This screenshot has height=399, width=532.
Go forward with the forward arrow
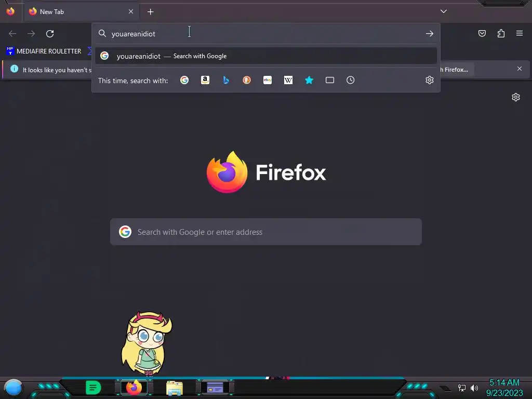(x=31, y=33)
